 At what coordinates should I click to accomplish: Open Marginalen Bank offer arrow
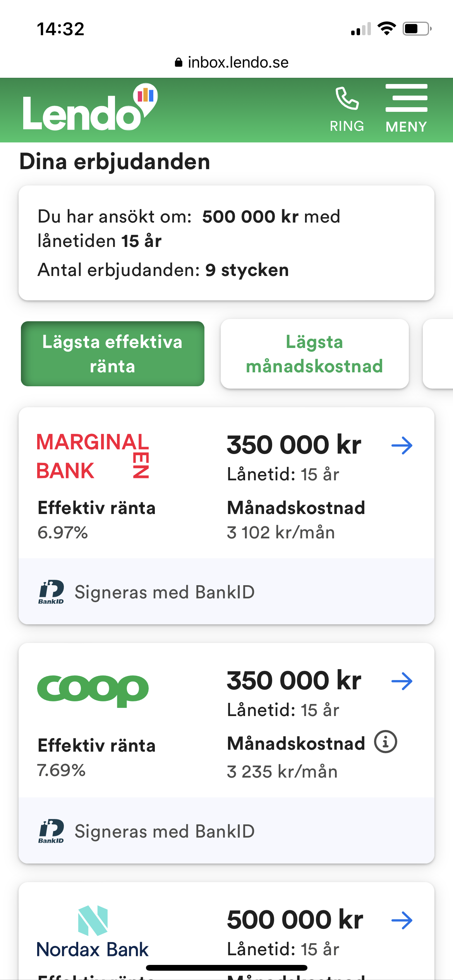coord(402,445)
